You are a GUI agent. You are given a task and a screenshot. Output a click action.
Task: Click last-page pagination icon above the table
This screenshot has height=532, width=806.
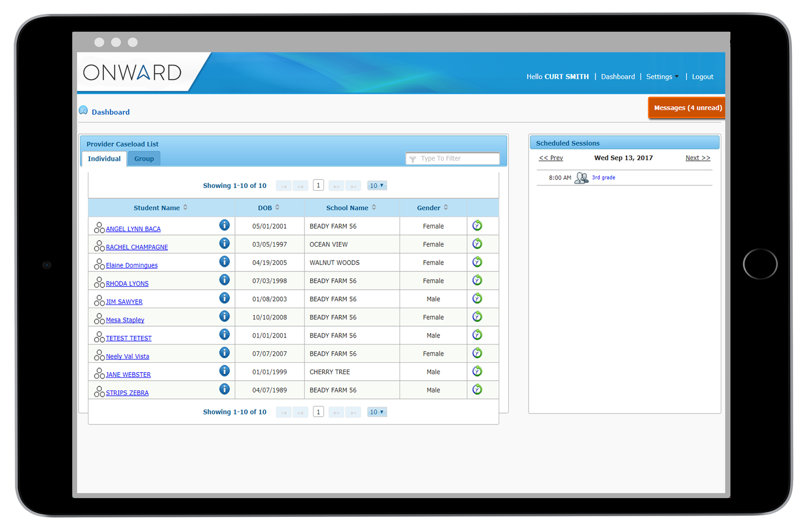(x=353, y=185)
